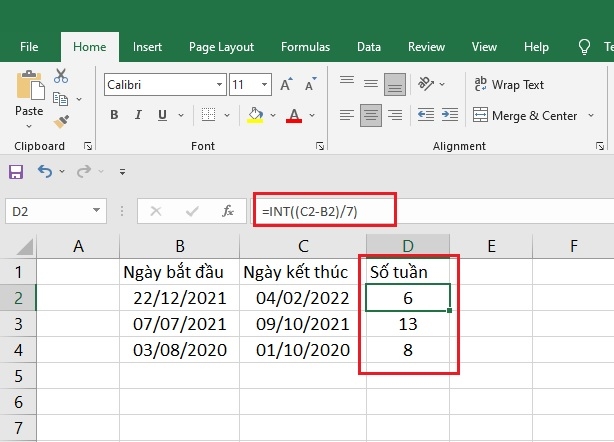This screenshot has height=442, width=614.
Task: Undo the last action
Action: [45, 171]
